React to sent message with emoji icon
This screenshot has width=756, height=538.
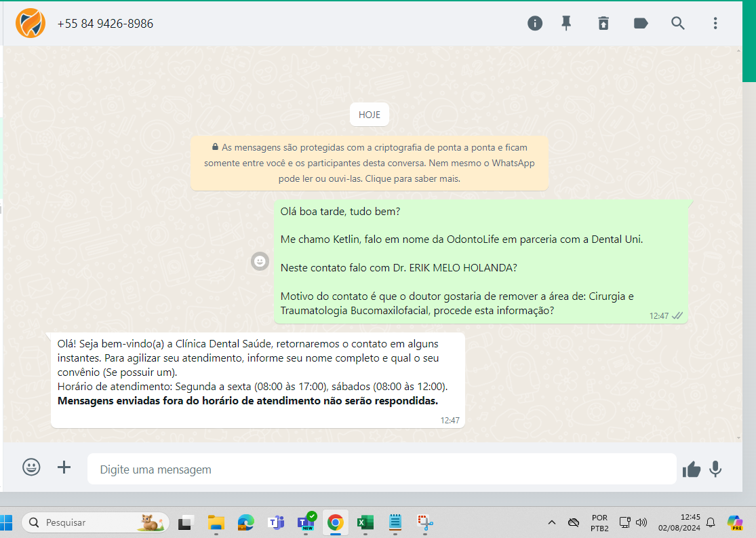(x=260, y=261)
